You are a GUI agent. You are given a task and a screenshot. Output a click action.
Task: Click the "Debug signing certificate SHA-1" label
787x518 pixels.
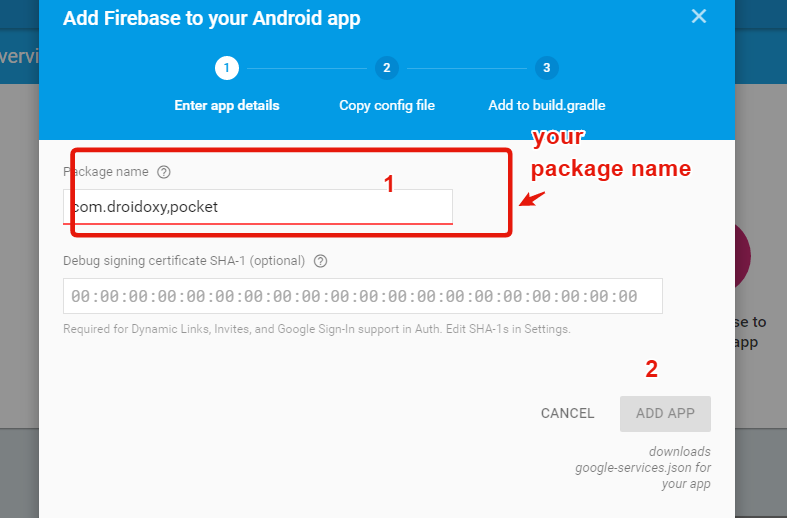click(x=183, y=261)
